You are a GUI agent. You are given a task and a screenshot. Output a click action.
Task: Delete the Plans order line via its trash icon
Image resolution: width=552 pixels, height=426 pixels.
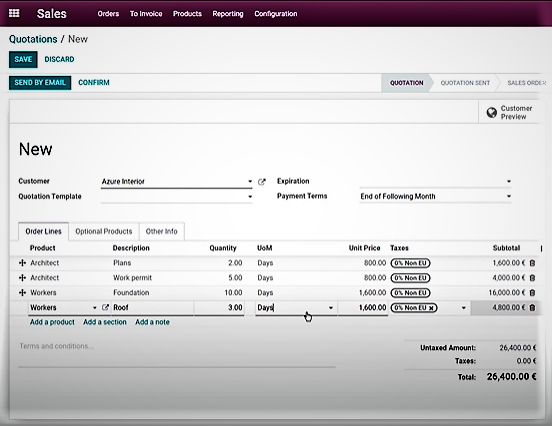(532, 263)
